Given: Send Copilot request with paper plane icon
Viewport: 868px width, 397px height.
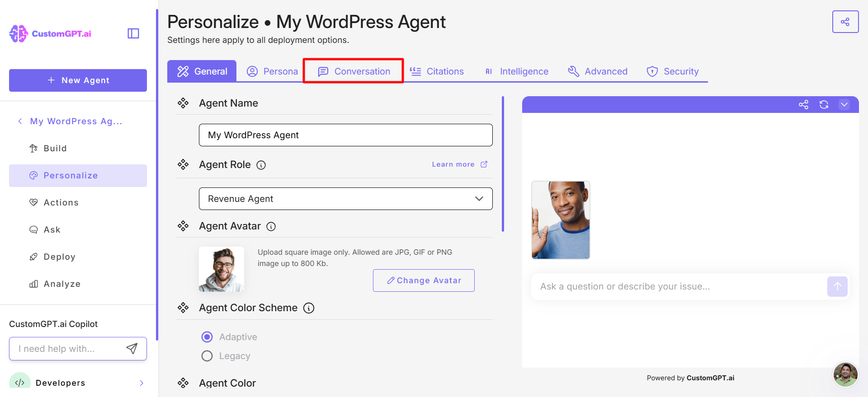Looking at the screenshot, I should tap(132, 349).
